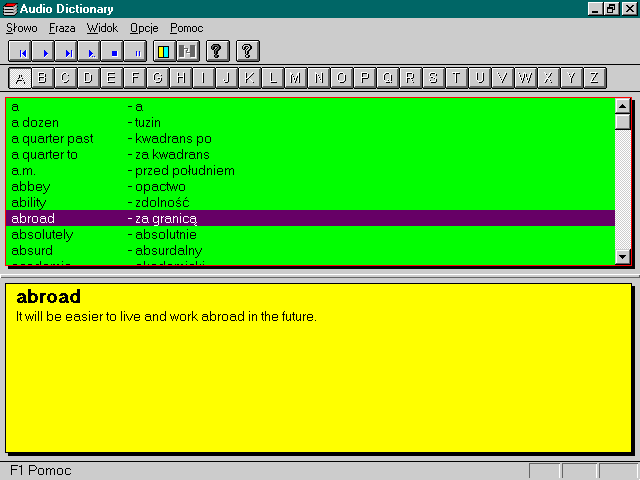Pause audio with the pause button
640x480 pixels.
[136, 51]
